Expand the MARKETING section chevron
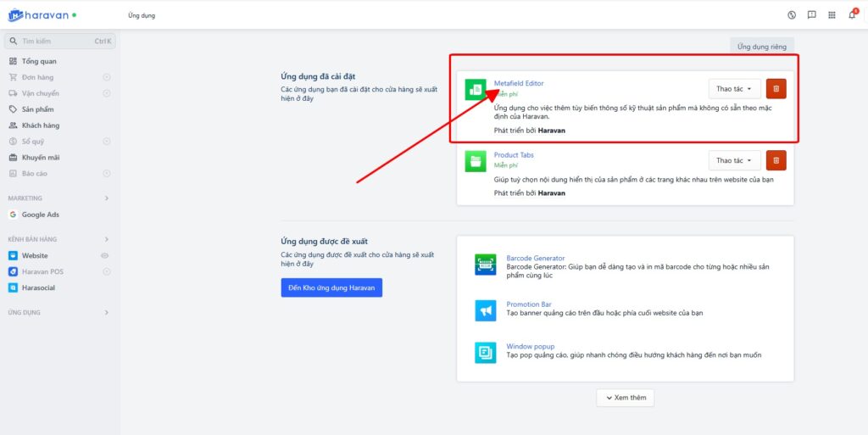868x435 pixels. click(106, 198)
